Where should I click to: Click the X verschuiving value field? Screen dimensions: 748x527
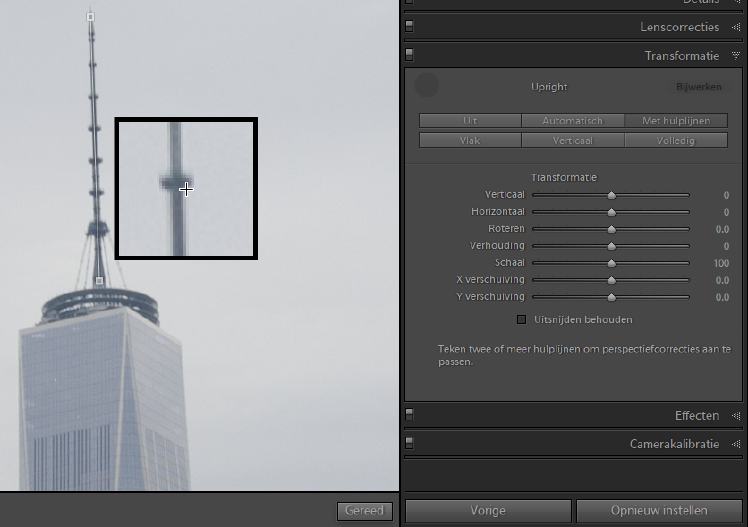[x=722, y=280]
